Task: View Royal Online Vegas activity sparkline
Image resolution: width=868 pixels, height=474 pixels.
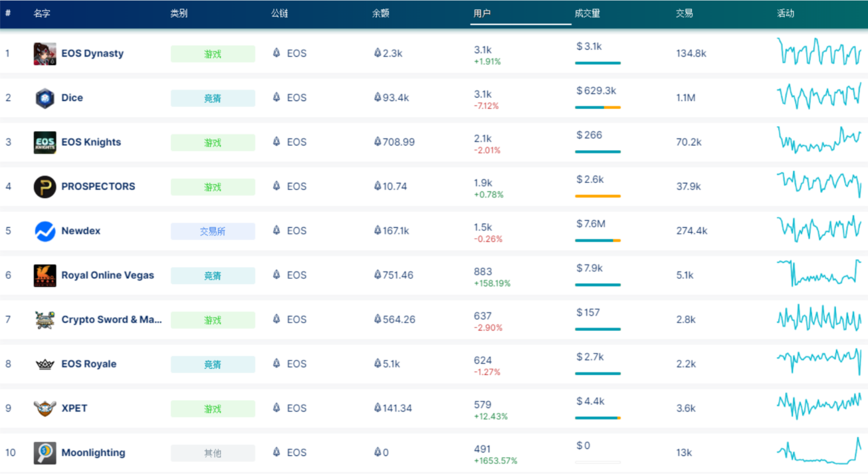Action: coord(819,273)
